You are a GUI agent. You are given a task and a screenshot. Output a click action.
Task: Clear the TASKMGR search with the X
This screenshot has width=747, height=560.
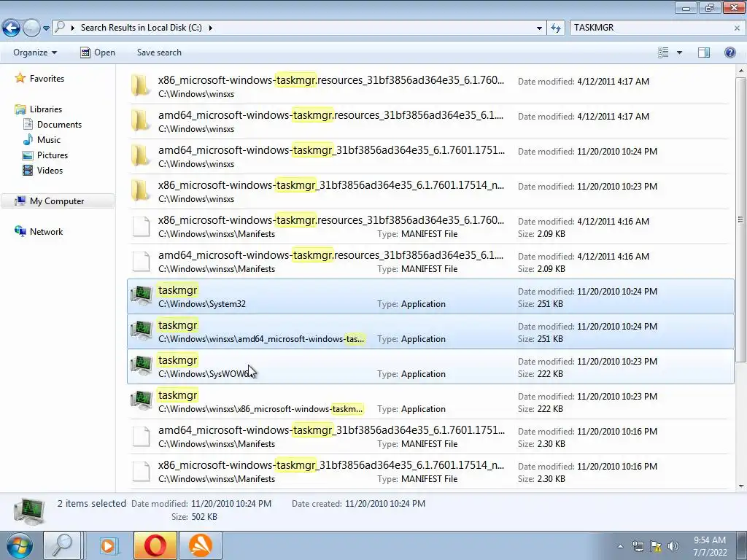[737, 28]
